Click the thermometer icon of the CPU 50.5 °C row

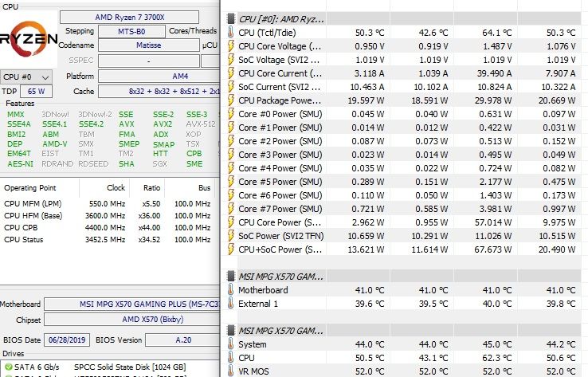pyautogui.click(x=231, y=358)
